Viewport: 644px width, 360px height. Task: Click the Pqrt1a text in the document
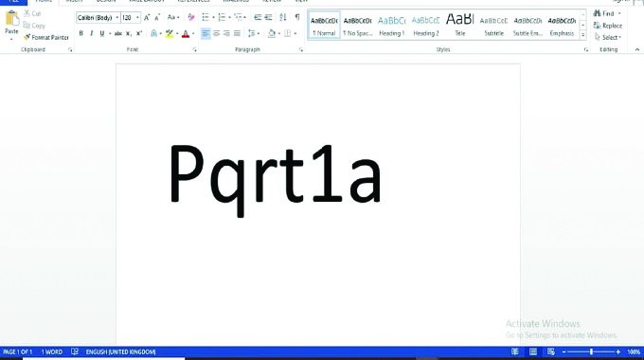pos(276,180)
